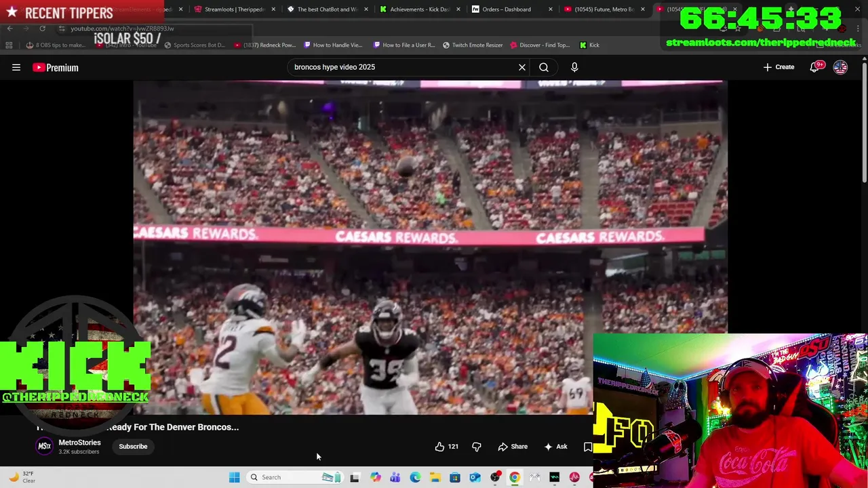Open the How to Handle Vie... bookmark
This screenshot has height=488, width=868.
(333, 45)
